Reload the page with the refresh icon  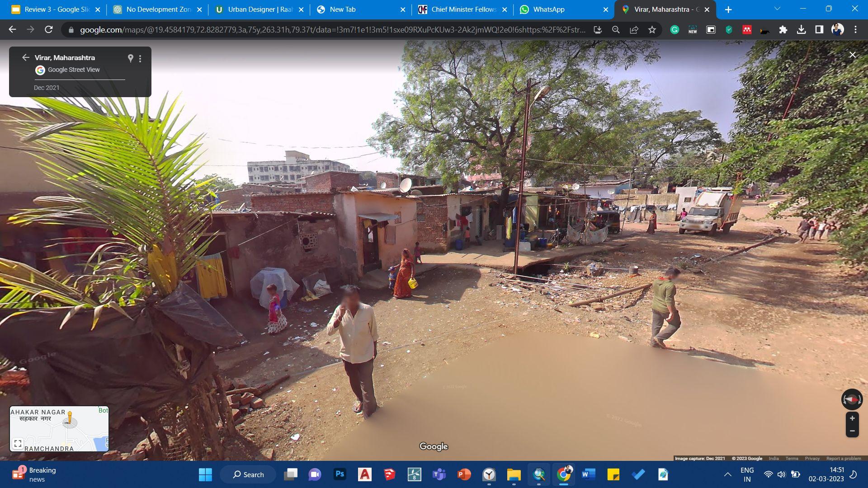click(x=49, y=30)
